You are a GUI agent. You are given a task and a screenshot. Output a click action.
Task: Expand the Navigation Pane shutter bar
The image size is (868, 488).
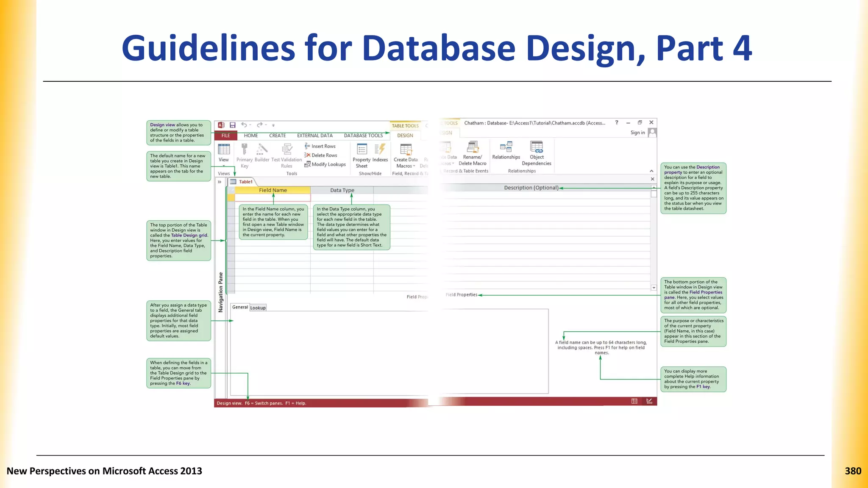click(220, 182)
